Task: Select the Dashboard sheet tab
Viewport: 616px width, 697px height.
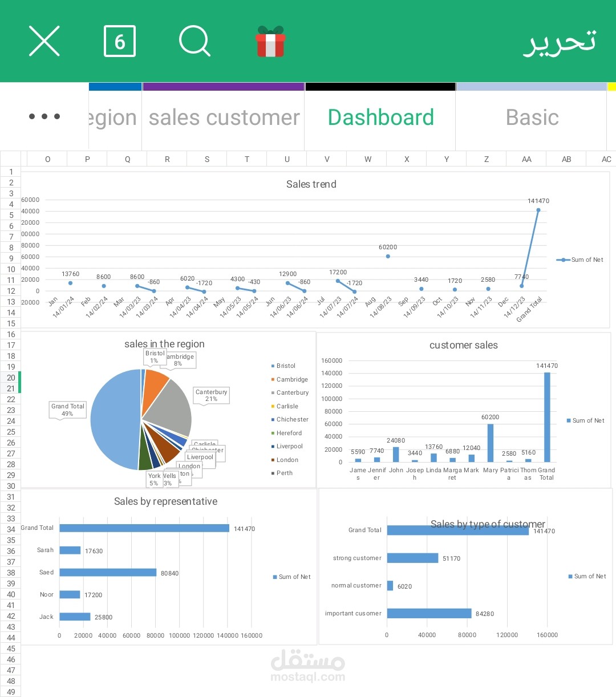Action: (380, 117)
